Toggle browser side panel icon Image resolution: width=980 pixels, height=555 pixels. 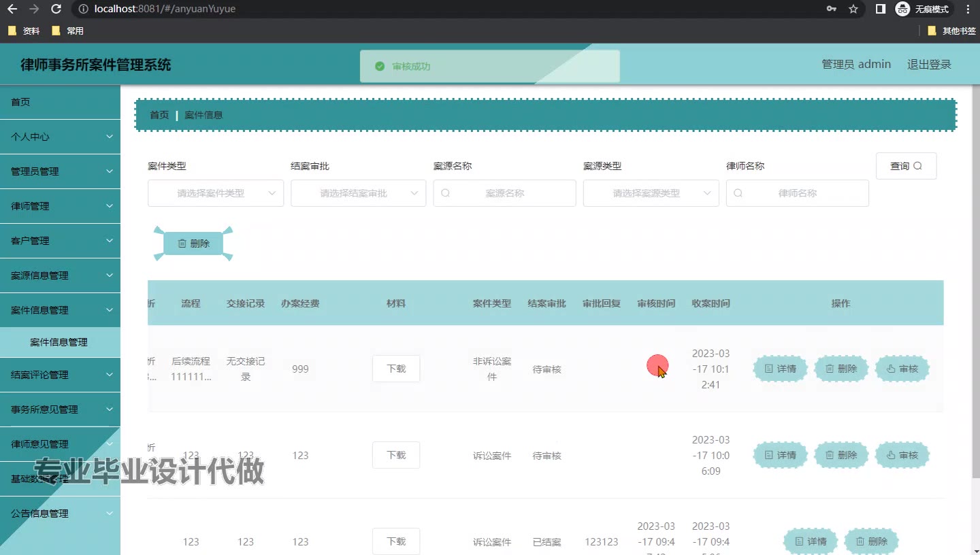click(881, 9)
